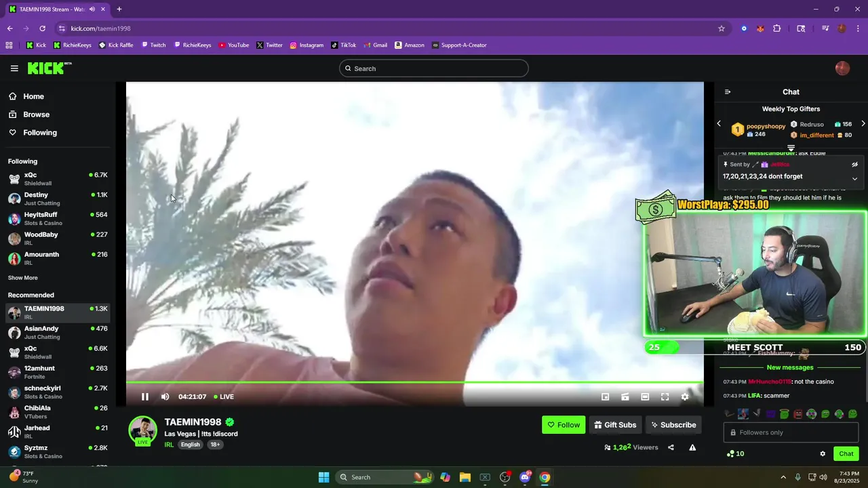This screenshot has width=868, height=488.
Task: Show next Weekly Top Gifters page
Action: tap(863, 124)
